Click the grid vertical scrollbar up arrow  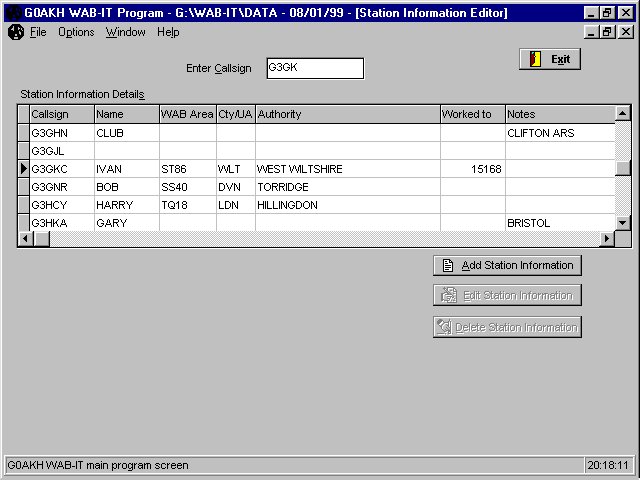(x=622, y=113)
